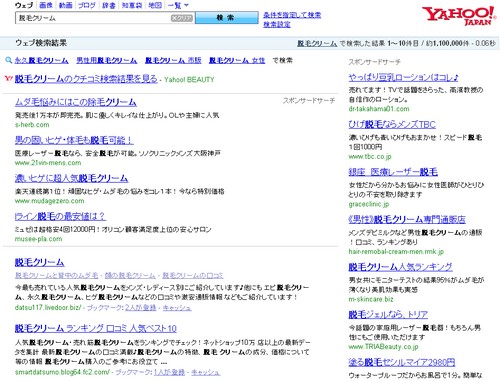
Task: Open sidebar ad 《男性》脱毛クリーム専門通販店
Action: [407, 219]
